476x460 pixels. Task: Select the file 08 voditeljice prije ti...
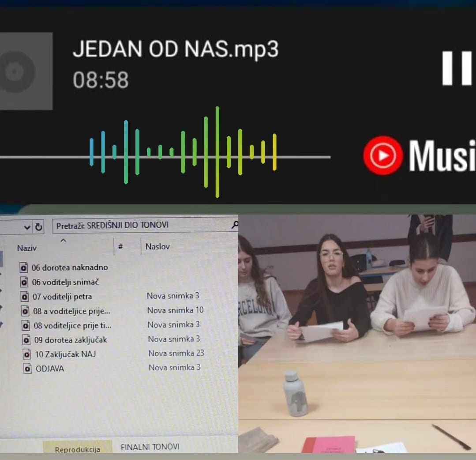pos(72,326)
